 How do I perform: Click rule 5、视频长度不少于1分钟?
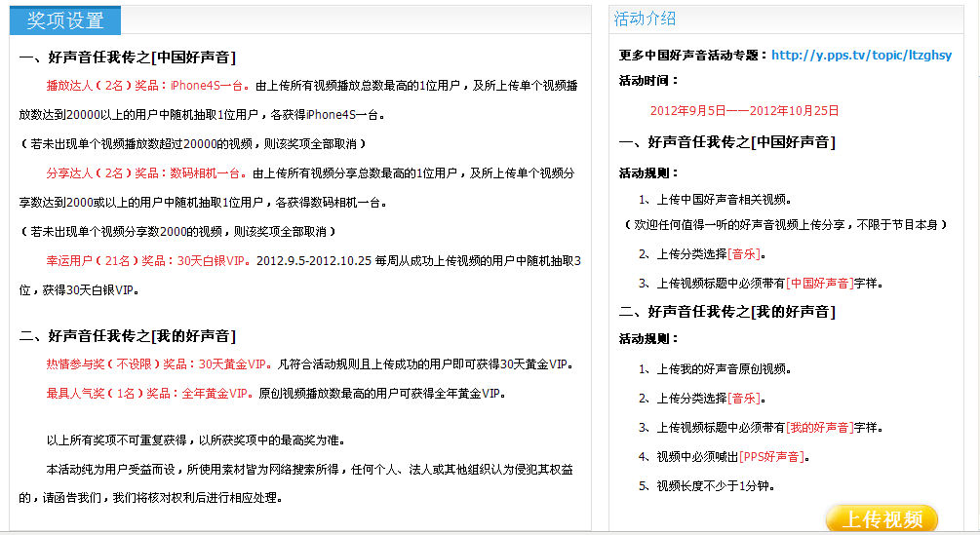[x=707, y=486]
